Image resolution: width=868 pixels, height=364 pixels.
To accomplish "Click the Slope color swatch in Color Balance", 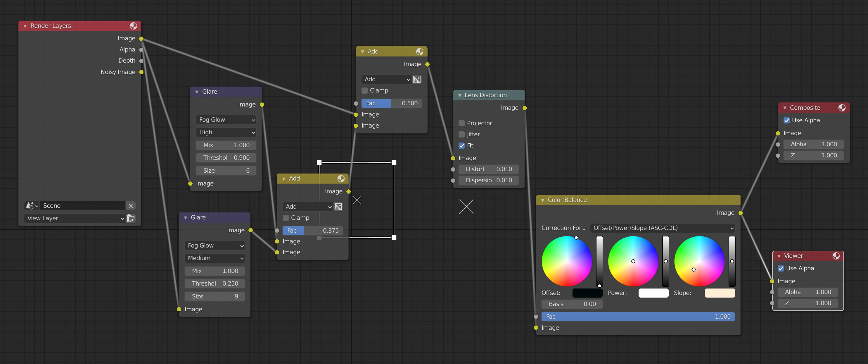I will pyautogui.click(x=720, y=293).
